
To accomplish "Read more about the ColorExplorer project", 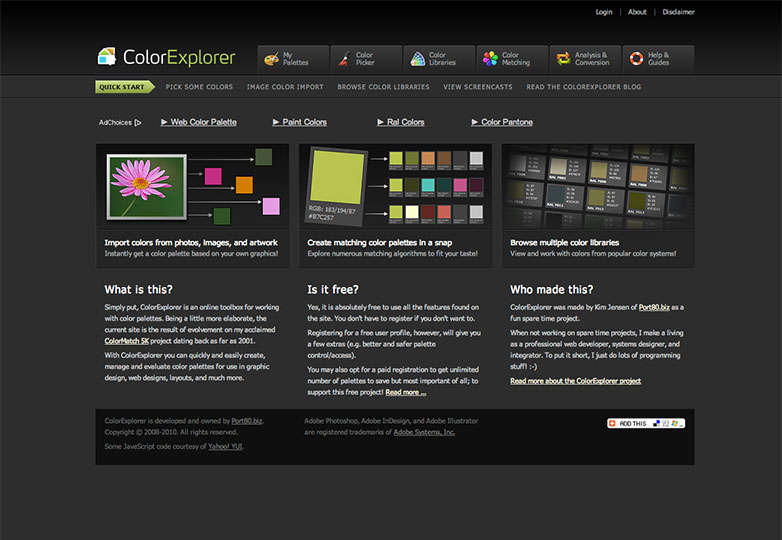I will [x=575, y=381].
